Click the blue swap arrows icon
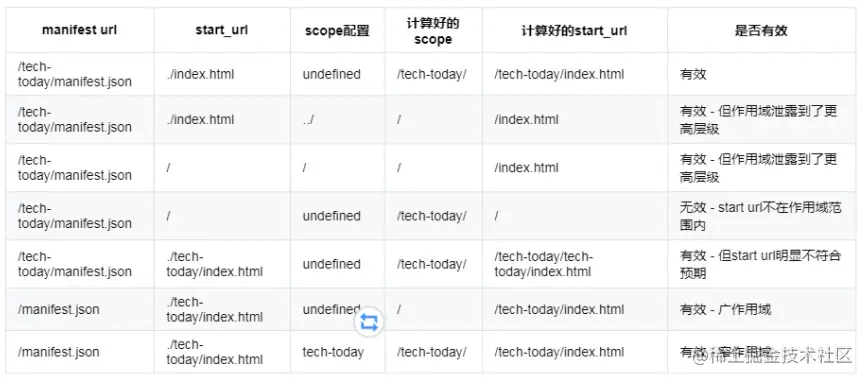The width and height of the screenshot is (867, 380). [369, 322]
